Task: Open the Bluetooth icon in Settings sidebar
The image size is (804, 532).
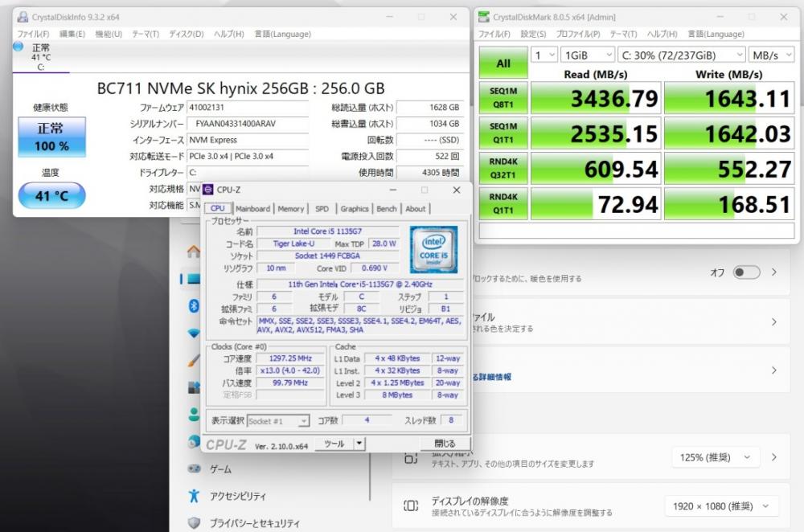Action: point(194,306)
